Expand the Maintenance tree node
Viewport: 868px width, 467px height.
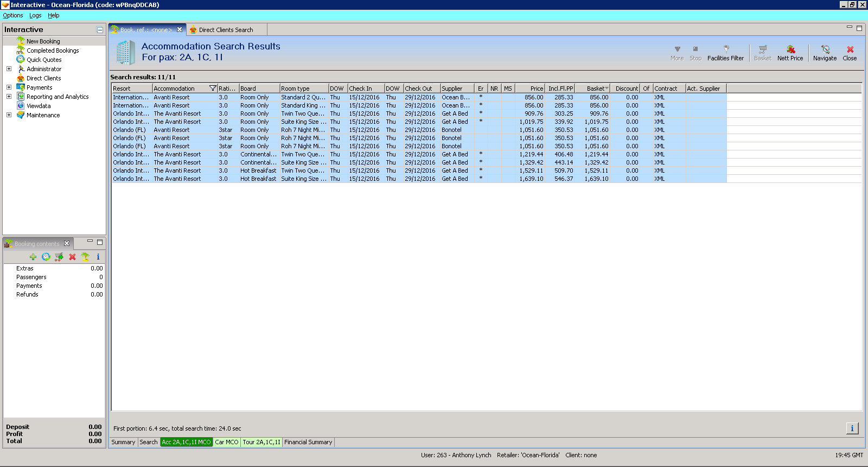[9, 115]
